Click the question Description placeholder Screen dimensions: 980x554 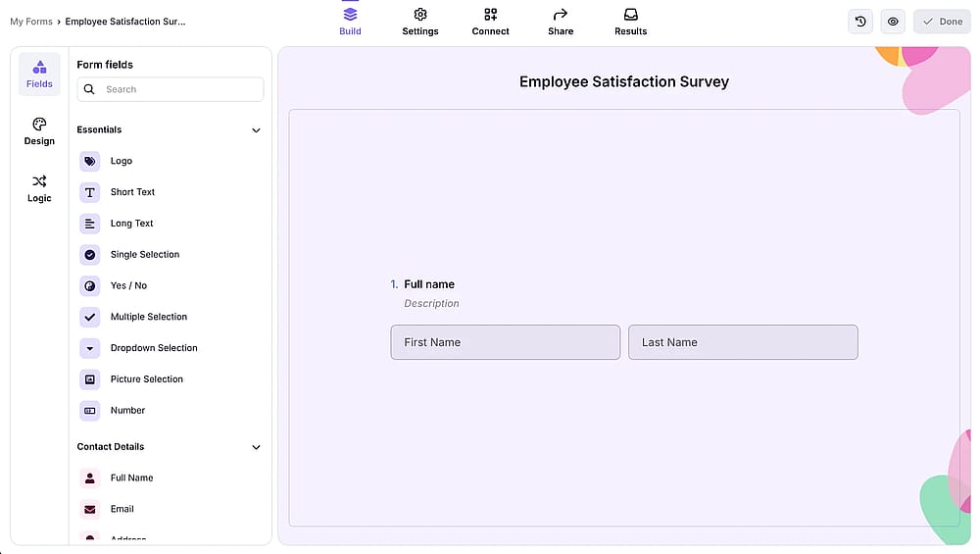point(431,303)
